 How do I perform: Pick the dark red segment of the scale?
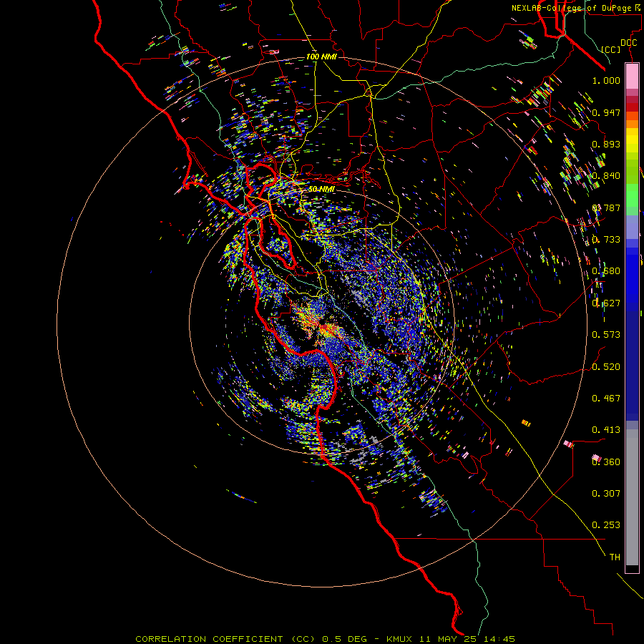(632, 107)
